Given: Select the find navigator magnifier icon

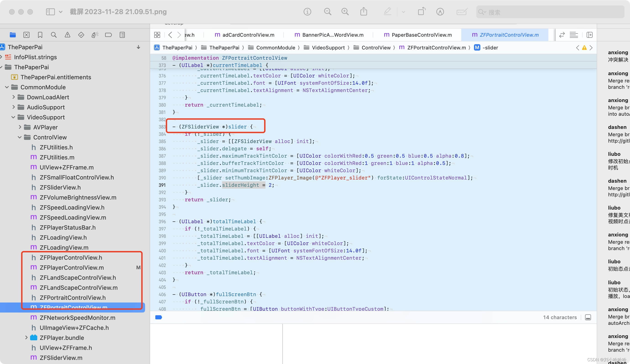Looking at the screenshot, I should 54,35.
